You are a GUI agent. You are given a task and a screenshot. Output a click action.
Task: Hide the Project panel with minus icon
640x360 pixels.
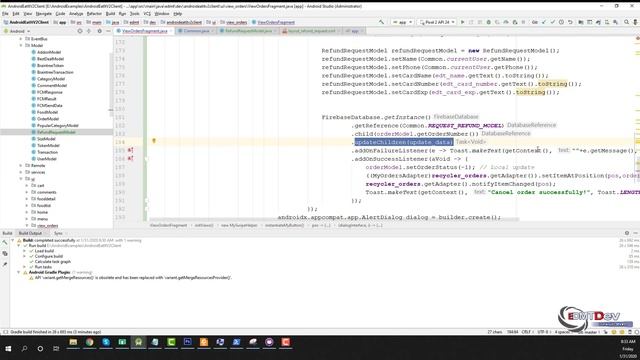point(108,31)
